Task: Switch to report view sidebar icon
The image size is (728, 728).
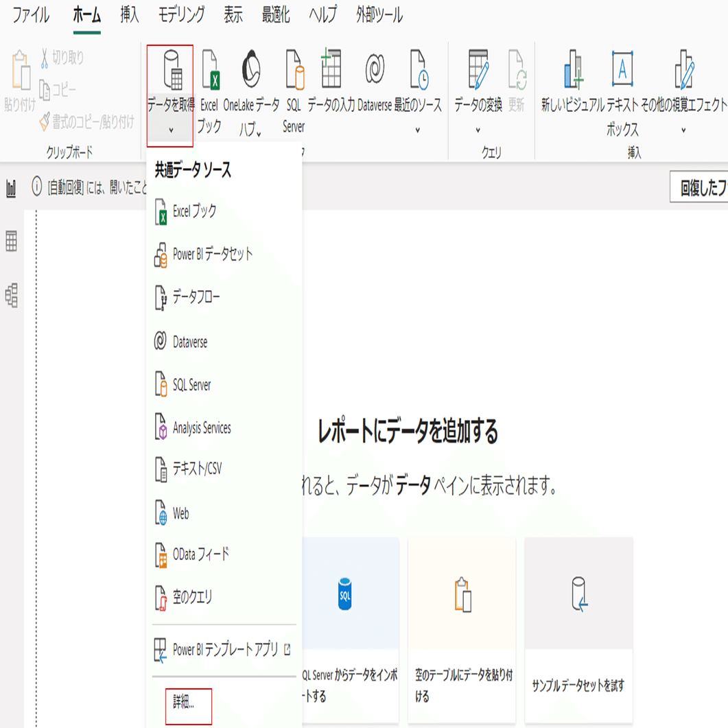Action: pos(11,188)
